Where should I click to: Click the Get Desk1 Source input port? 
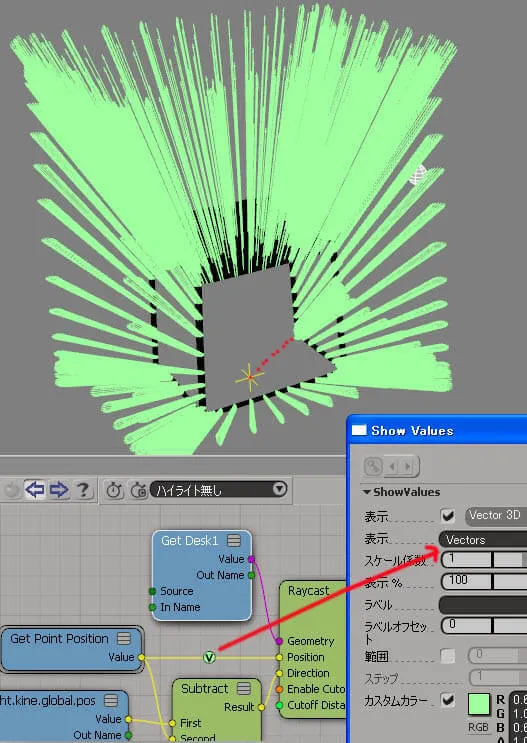[152, 591]
